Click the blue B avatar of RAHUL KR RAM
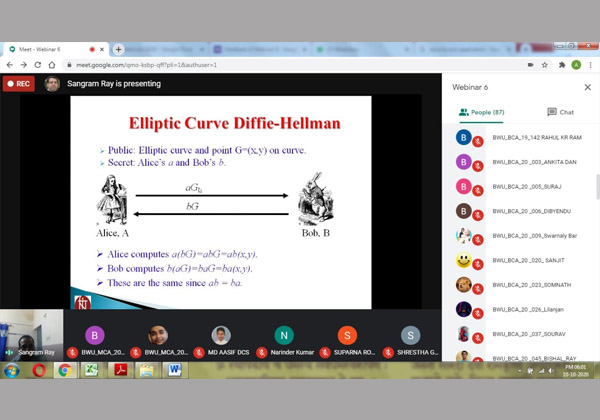The height and width of the screenshot is (420, 600). (x=463, y=137)
